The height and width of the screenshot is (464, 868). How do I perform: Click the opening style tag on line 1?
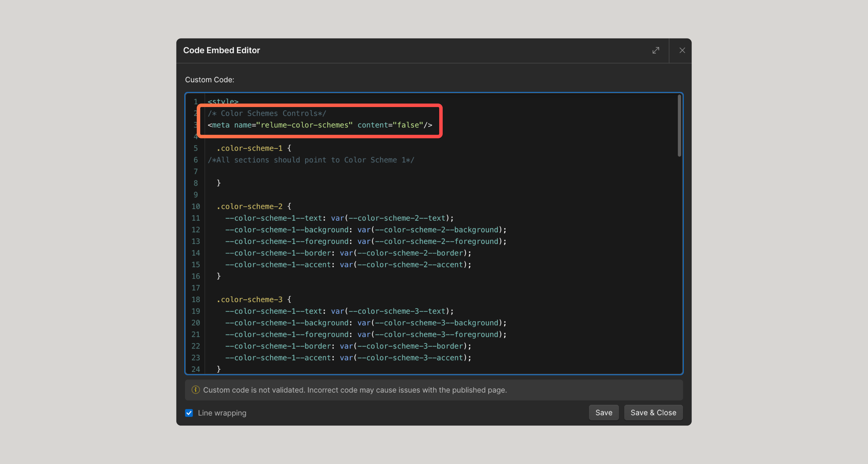coord(223,101)
